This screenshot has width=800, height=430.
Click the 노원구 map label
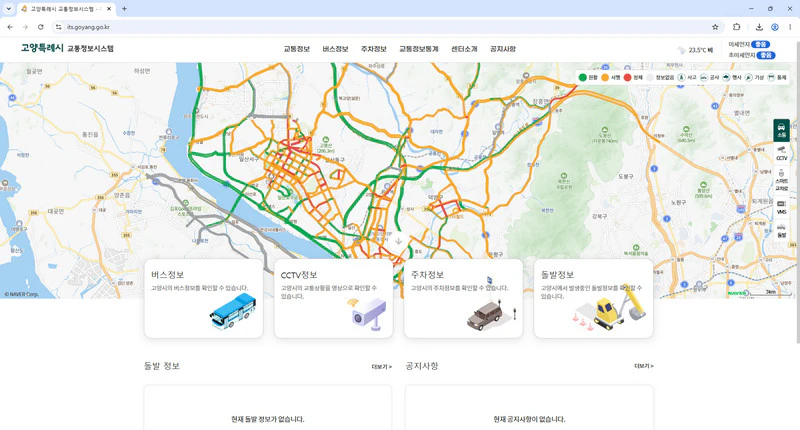click(x=678, y=203)
